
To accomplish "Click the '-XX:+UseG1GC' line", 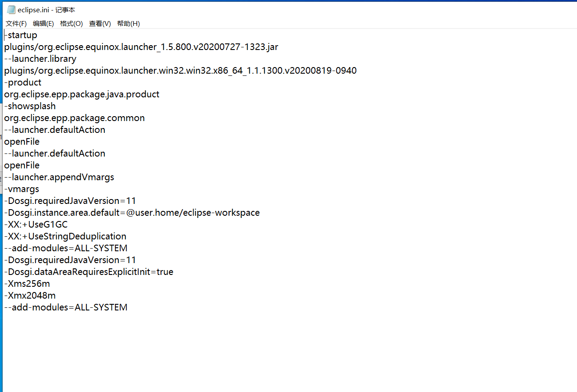I will click(36, 225).
